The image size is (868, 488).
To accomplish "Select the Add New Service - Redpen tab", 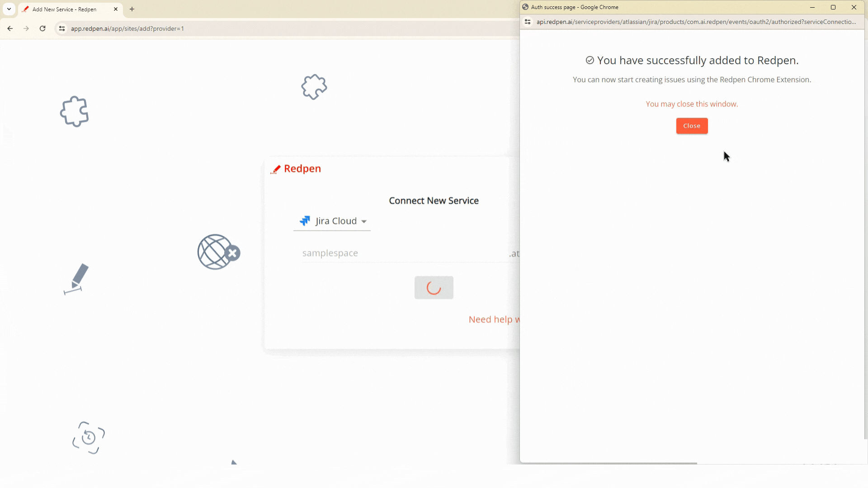I will [x=70, y=9].
